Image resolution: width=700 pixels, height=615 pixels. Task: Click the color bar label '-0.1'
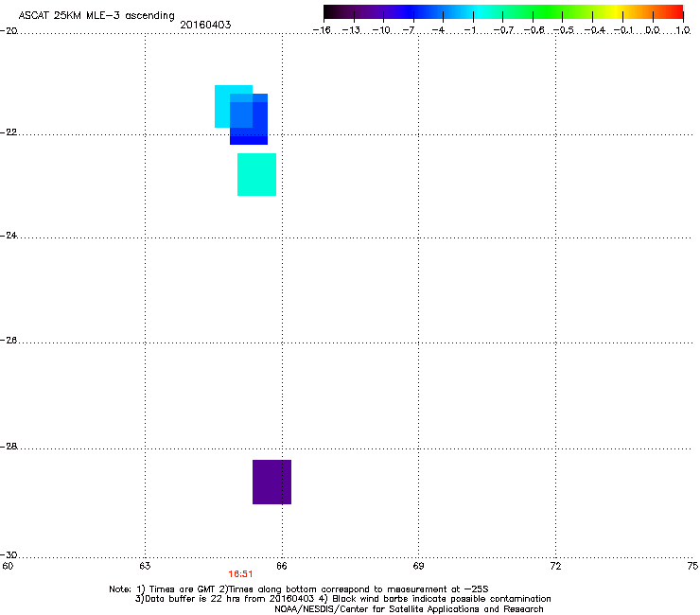[x=623, y=30]
